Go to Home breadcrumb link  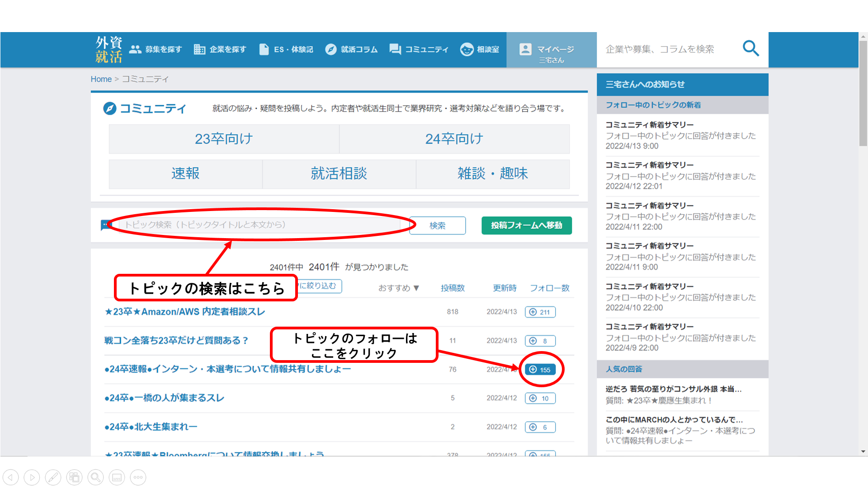[101, 79]
